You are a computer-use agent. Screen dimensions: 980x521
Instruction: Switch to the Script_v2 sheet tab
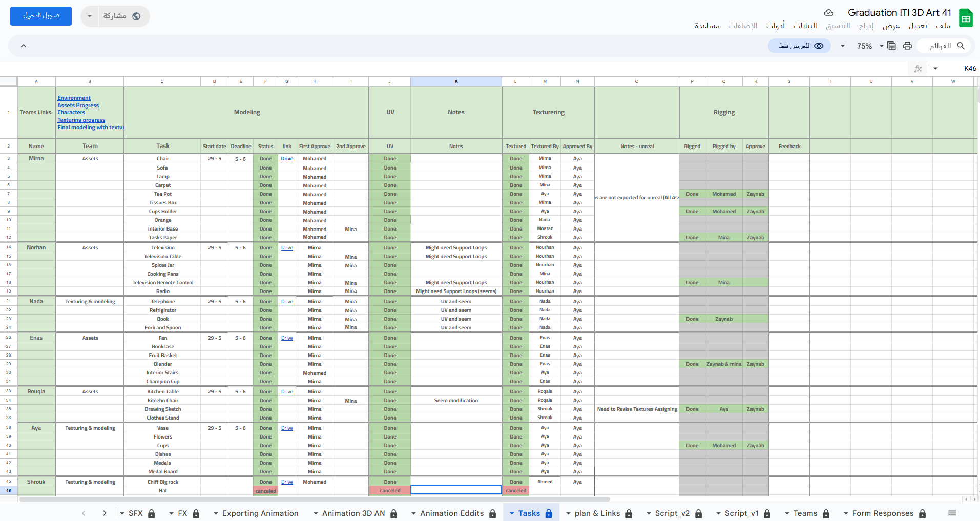(672, 513)
